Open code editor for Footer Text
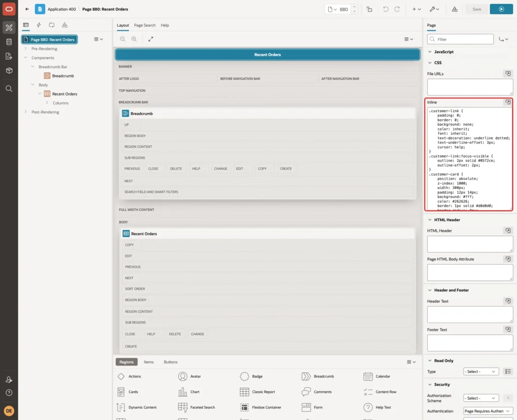517x420 pixels. tap(508, 329)
